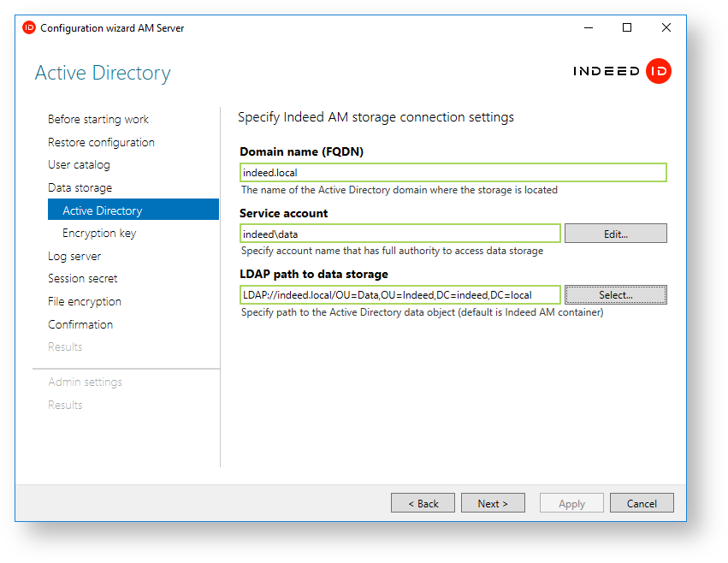This screenshot has height=563, width=728.
Task: Open the Encryption key sub-step
Action: 99,234
